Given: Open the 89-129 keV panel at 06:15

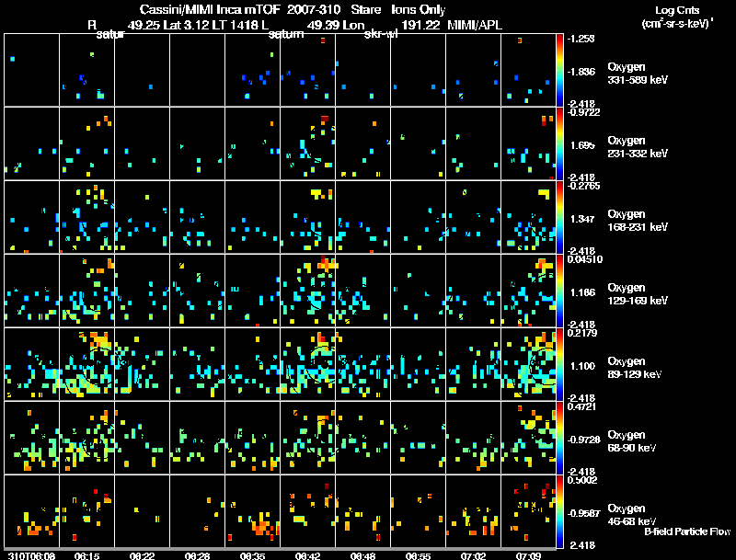Looking at the screenshot, I should pos(86,364).
